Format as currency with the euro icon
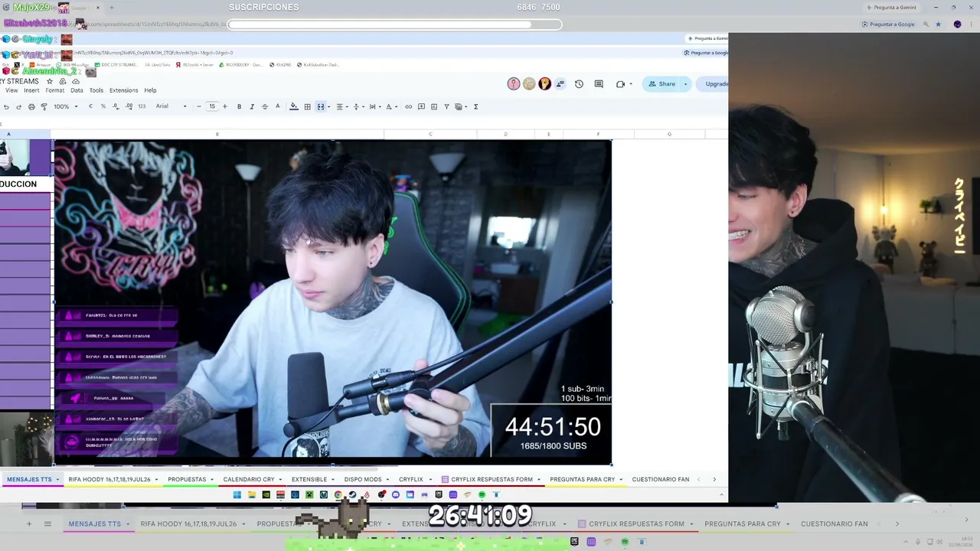 point(90,106)
